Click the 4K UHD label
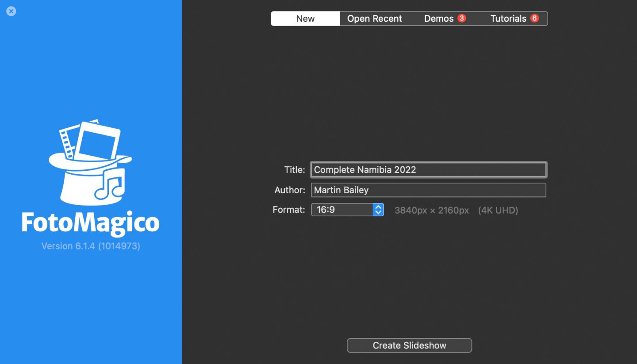This screenshot has height=364, width=637. tap(498, 211)
